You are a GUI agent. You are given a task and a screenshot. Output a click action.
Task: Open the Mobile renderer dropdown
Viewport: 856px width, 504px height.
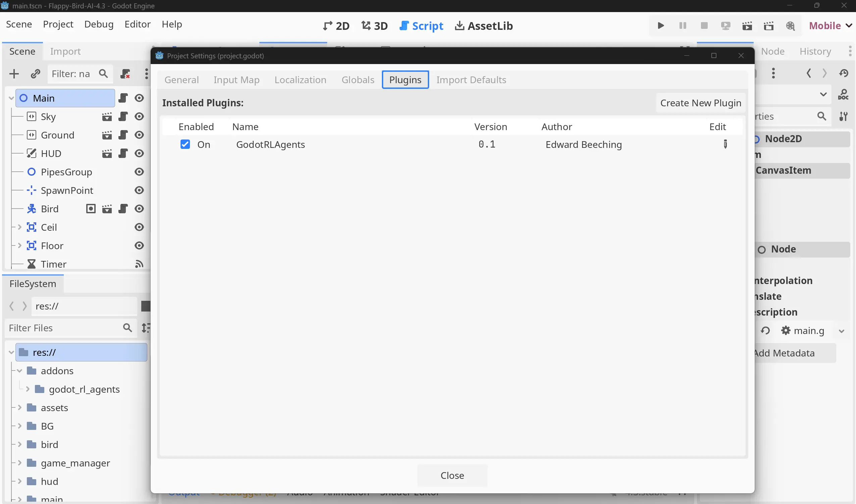tap(830, 26)
